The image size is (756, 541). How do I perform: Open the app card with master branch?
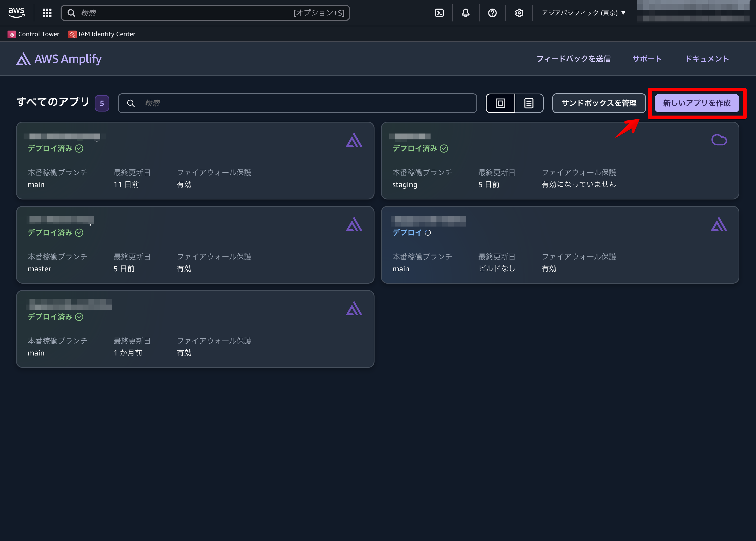(195, 245)
